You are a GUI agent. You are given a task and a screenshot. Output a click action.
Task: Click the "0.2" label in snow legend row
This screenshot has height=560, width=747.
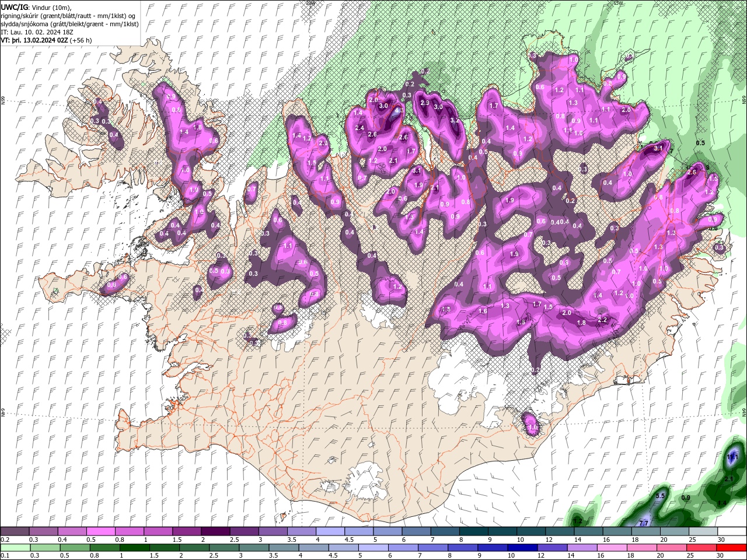point(5,540)
